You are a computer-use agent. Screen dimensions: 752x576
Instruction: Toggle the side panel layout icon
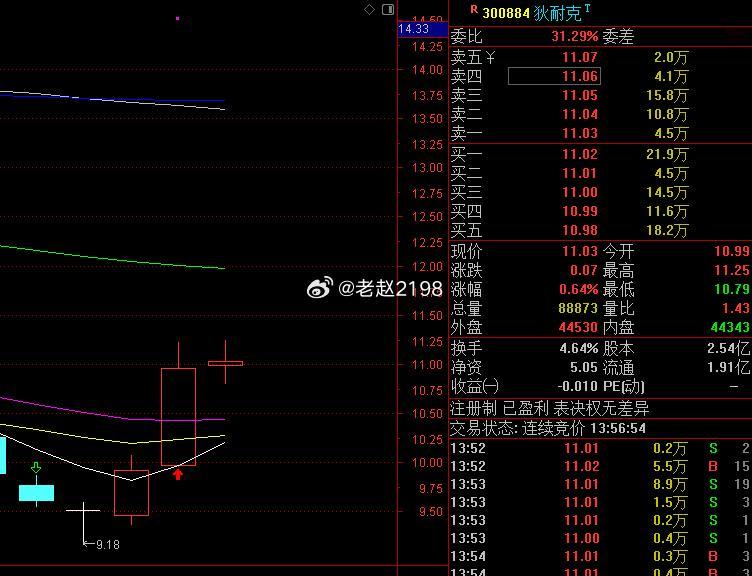388,9
